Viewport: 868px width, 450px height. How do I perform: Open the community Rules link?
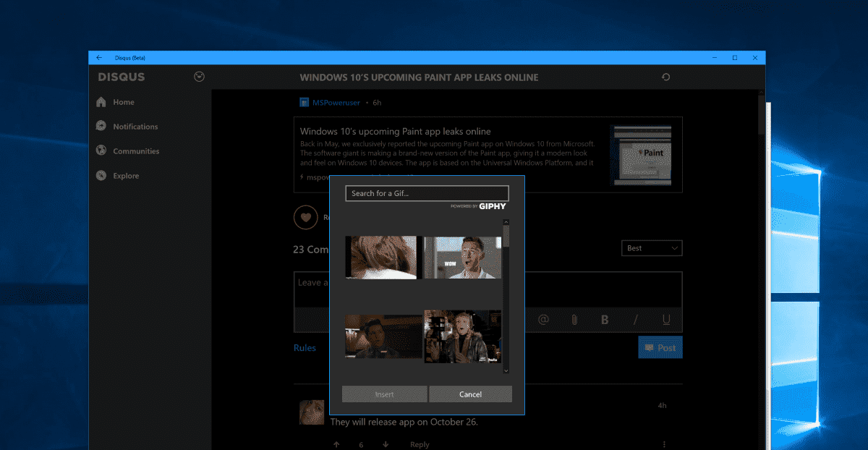305,347
